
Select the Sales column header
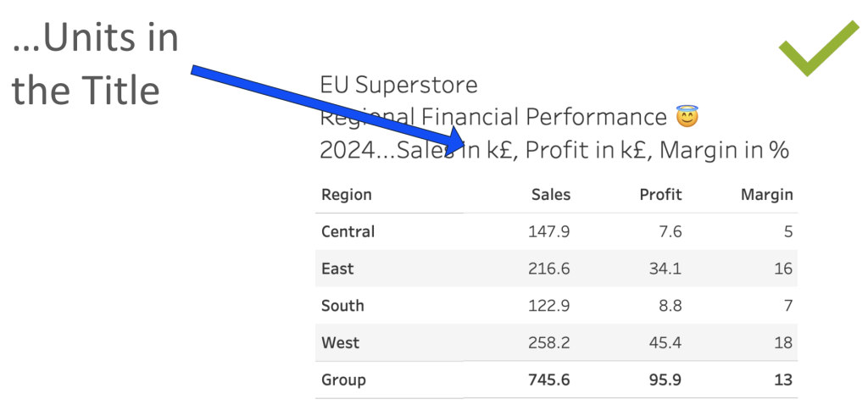[551, 195]
